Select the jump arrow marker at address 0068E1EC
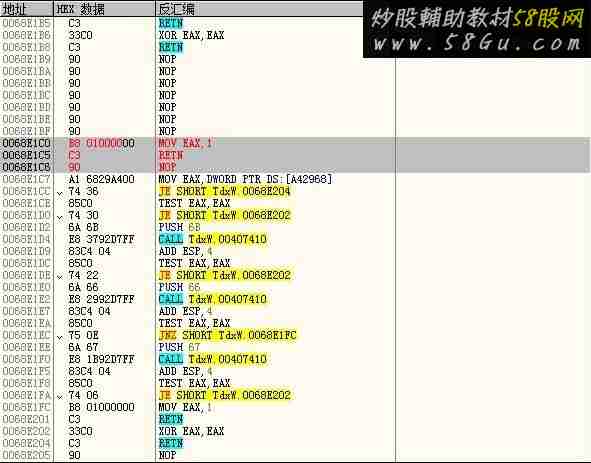Viewport: 591px width, 463px height. point(60,337)
